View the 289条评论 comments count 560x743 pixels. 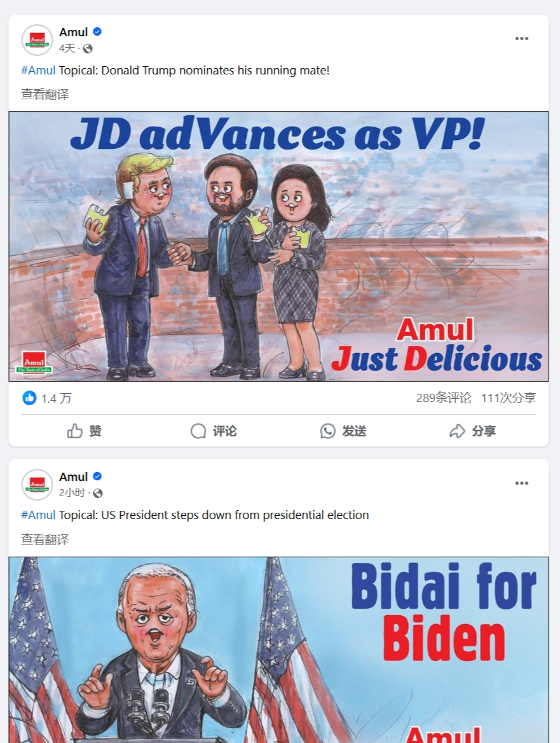[x=444, y=398]
